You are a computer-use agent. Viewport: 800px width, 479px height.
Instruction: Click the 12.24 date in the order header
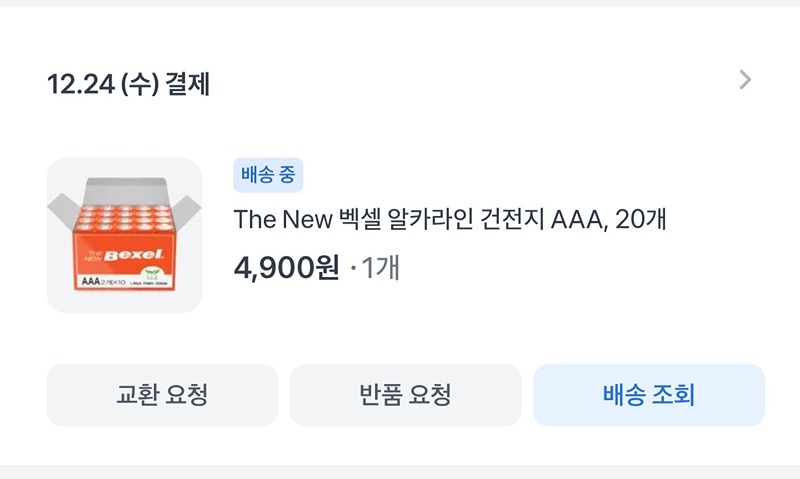[78, 84]
